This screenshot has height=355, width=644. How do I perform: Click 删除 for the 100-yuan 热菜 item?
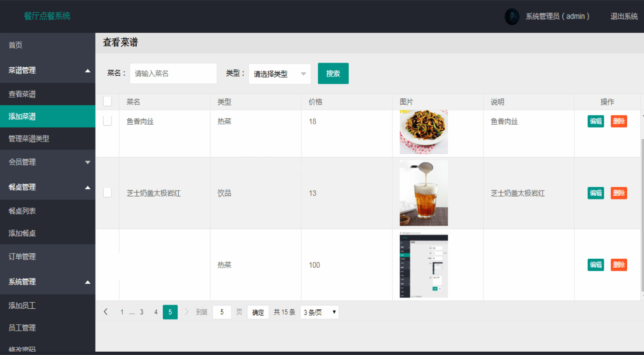click(x=619, y=264)
